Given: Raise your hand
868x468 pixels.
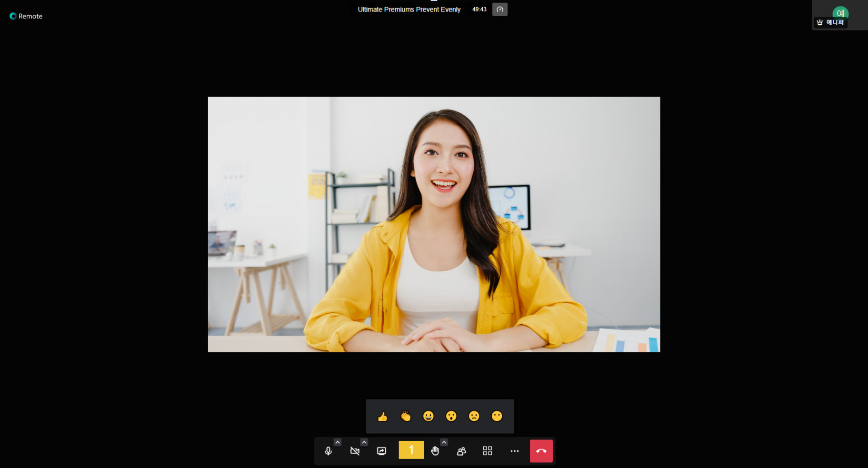Looking at the screenshot, I should coord(435,451).
